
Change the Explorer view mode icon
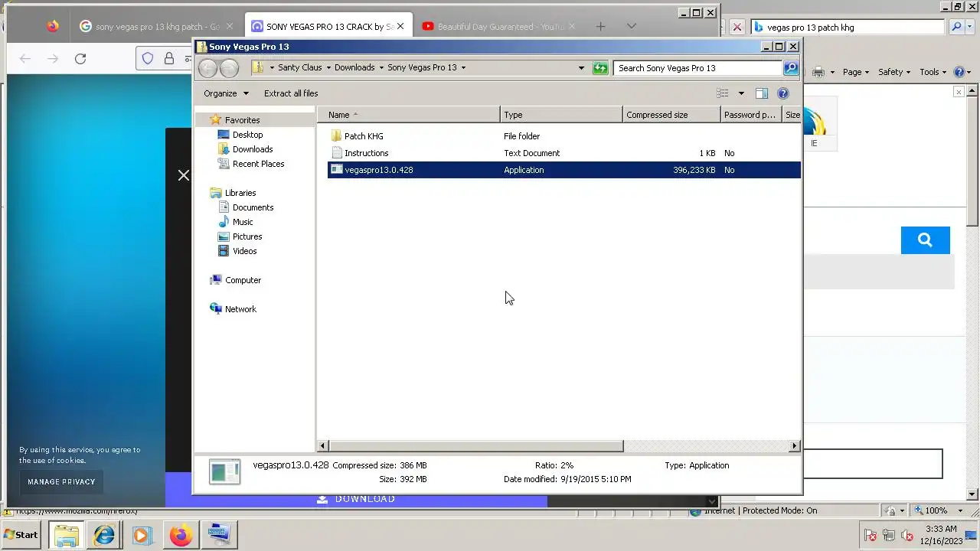pyautogui.click(x=723, y=93)
